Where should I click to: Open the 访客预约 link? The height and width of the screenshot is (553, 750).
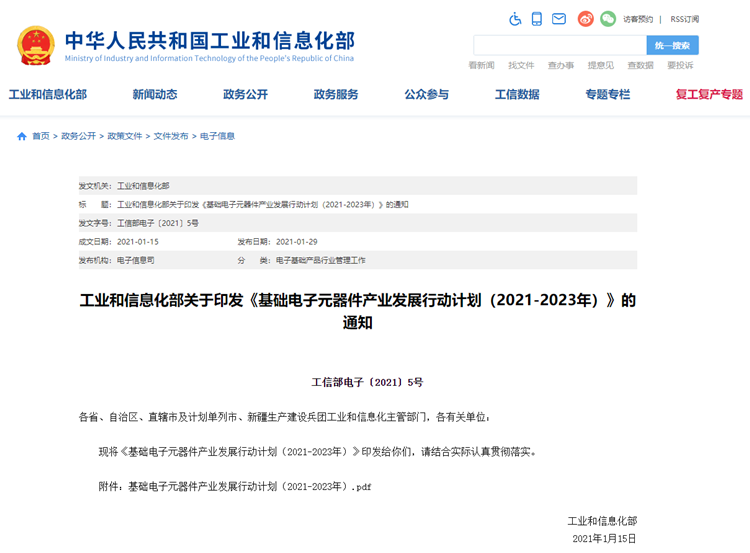(638, 19)
